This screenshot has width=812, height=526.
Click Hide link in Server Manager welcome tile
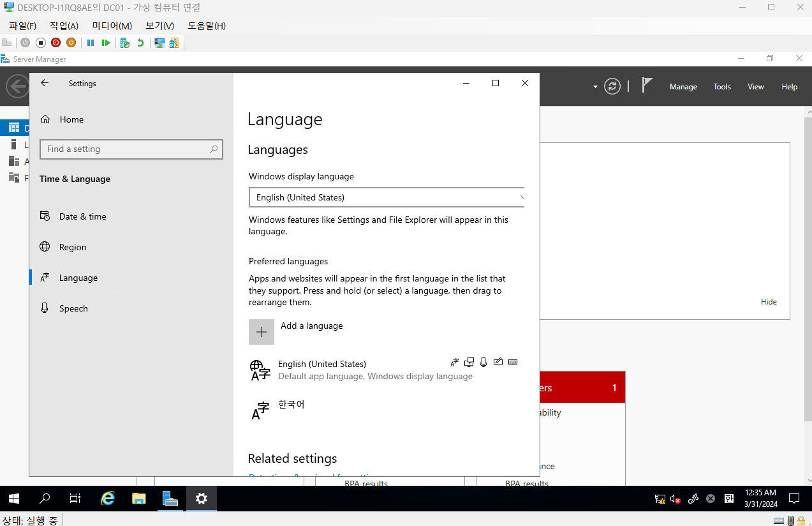click(769, 302)
